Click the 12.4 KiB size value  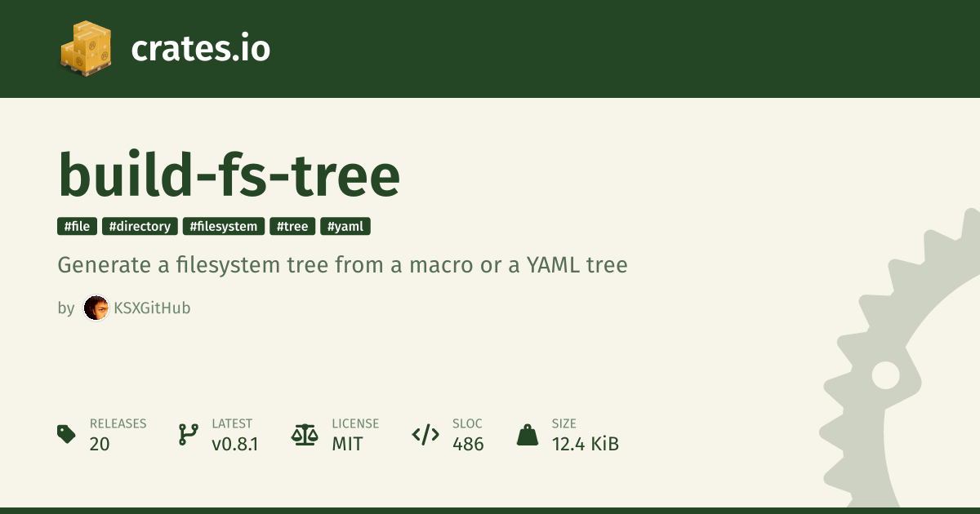point(585,444)
